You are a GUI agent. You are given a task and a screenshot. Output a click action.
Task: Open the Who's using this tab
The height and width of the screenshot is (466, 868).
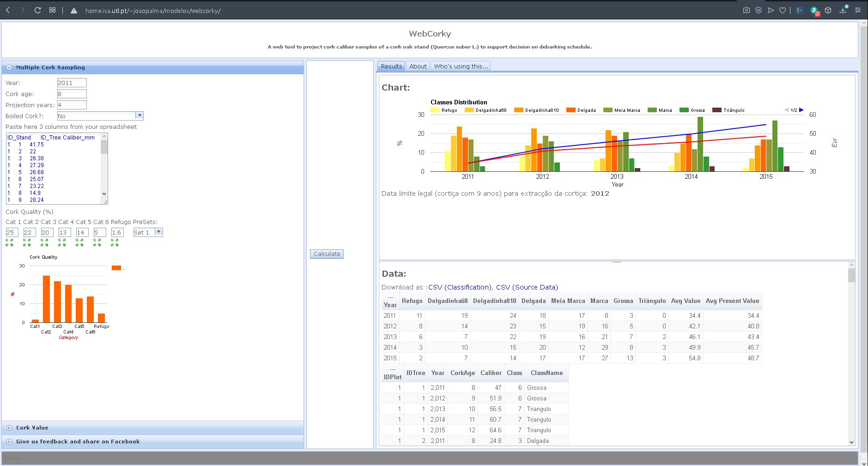tap(461, 66)
